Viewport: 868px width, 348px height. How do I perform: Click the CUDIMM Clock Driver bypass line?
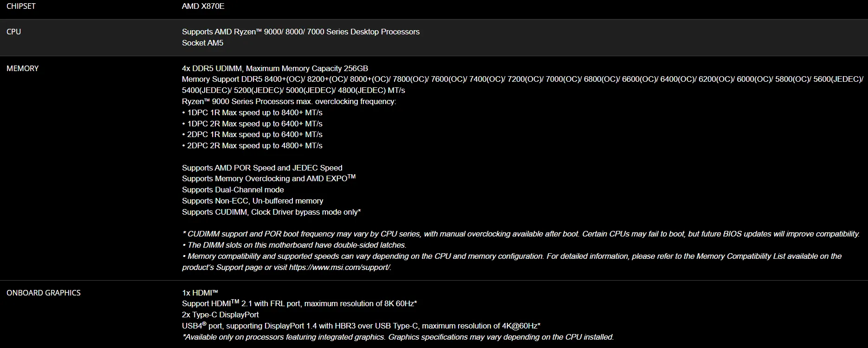272,212
